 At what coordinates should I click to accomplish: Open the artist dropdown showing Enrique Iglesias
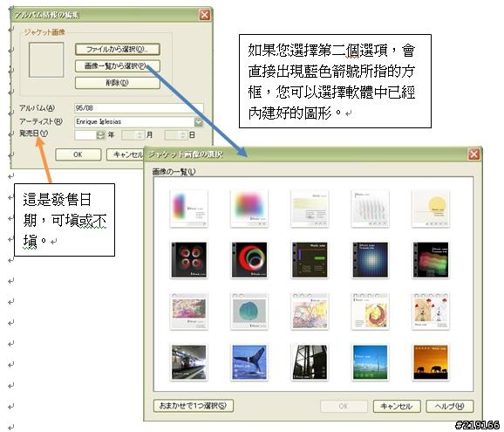198,121
